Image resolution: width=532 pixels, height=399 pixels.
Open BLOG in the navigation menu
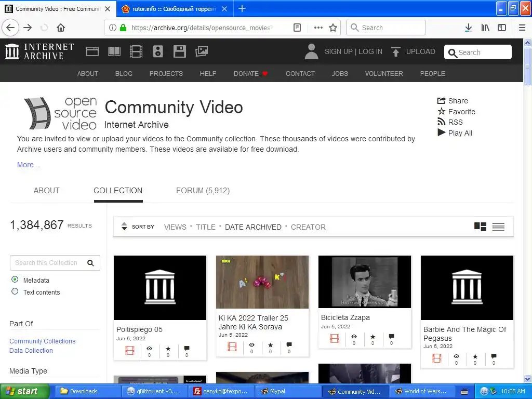coord(124,74)
